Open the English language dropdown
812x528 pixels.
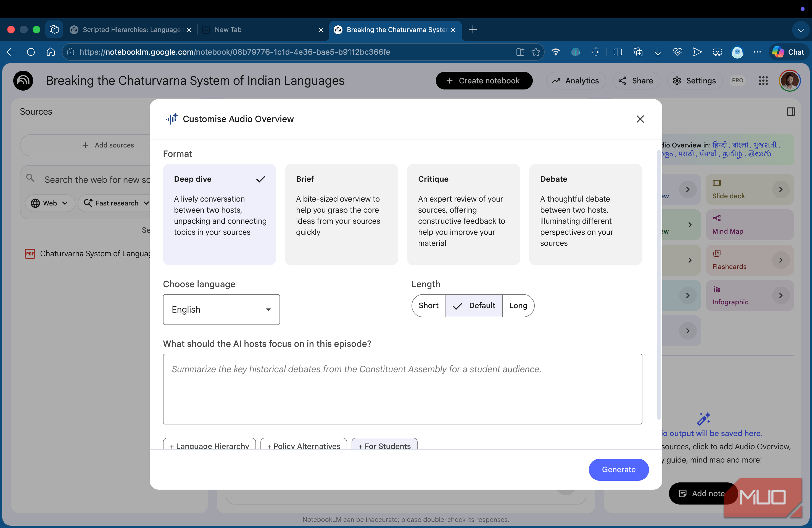click(x=222, y=309)
